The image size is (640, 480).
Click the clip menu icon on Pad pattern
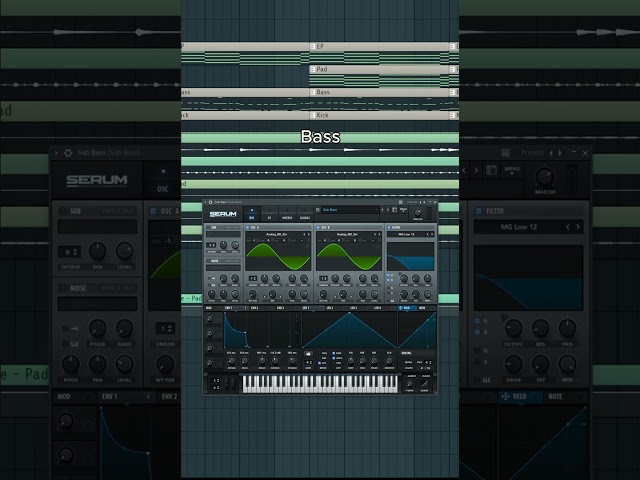(x=313, y=69)
